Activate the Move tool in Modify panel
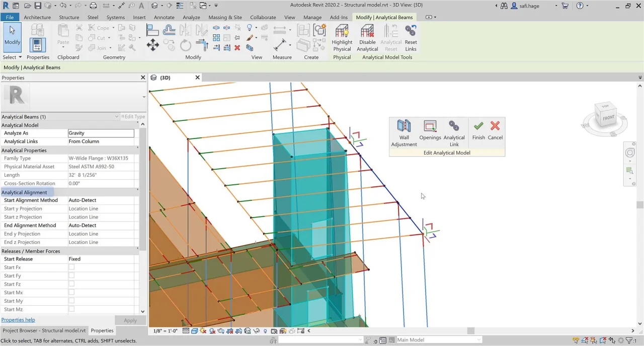The width and height of the screenshot is (644, 346). (x=152, y=46)
